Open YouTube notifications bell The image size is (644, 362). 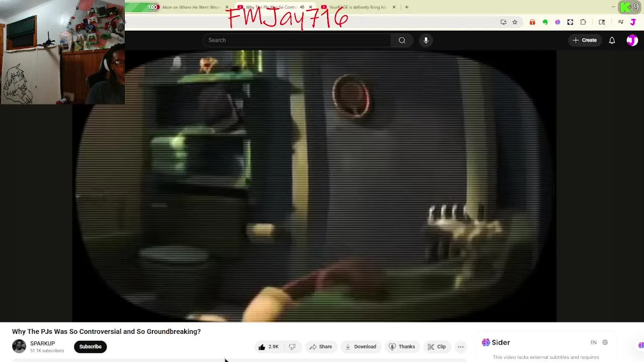click(x=612, y=40)
